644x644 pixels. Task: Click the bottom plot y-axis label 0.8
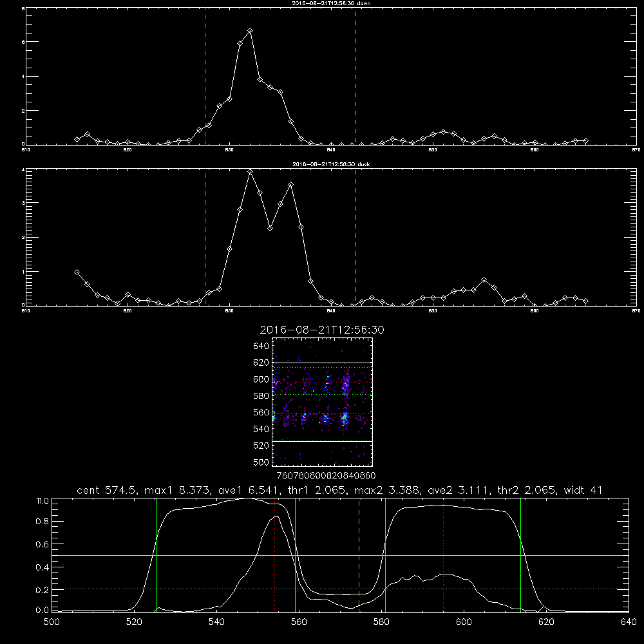coord(42,521)
